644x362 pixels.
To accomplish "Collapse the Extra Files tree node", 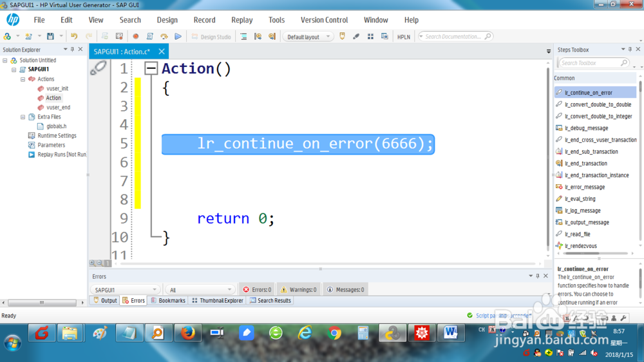I will click(23, 117).
